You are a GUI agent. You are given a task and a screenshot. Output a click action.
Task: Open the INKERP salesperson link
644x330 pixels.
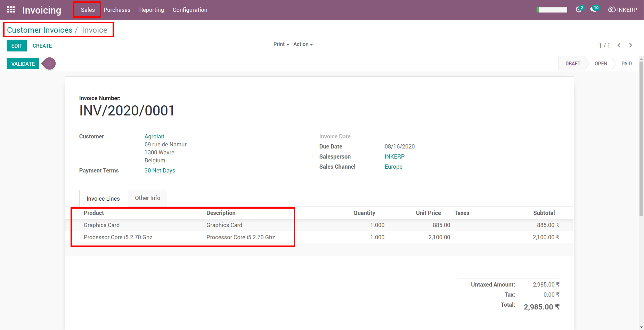click(x=394, y=156)
